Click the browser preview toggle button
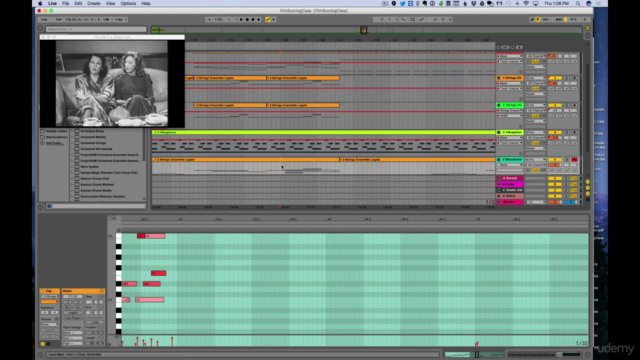 click(x=49, y=206)
